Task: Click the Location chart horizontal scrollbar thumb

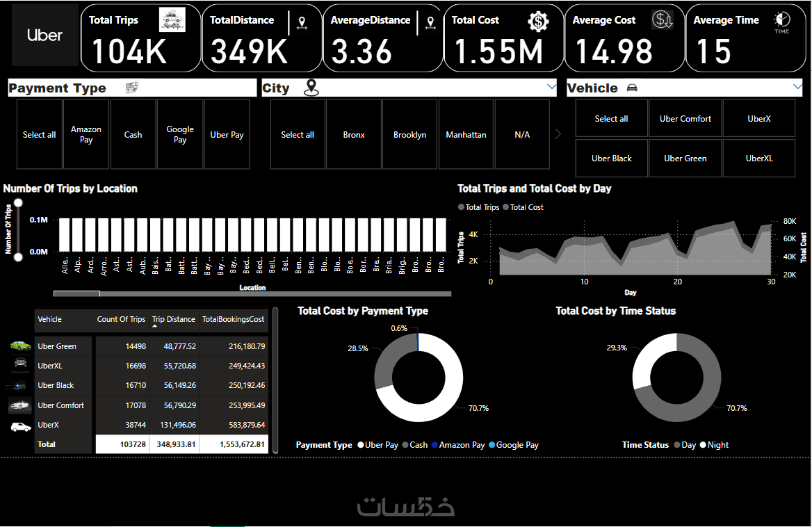Action: click(76, 293)
